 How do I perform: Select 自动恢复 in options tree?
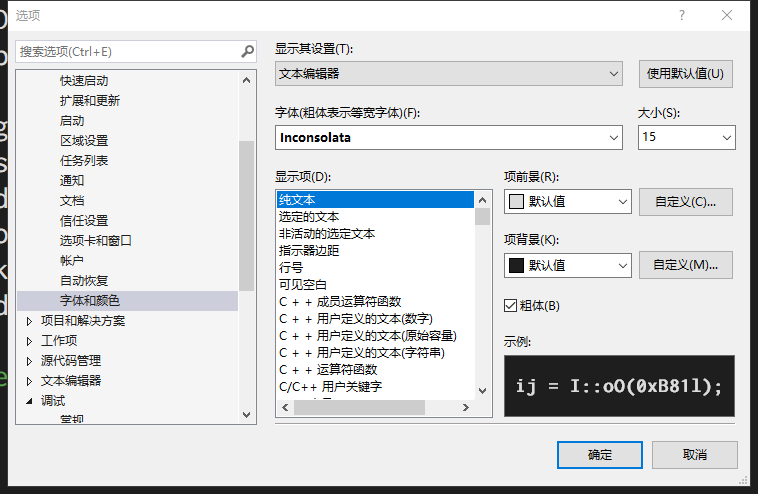point(84,281)
